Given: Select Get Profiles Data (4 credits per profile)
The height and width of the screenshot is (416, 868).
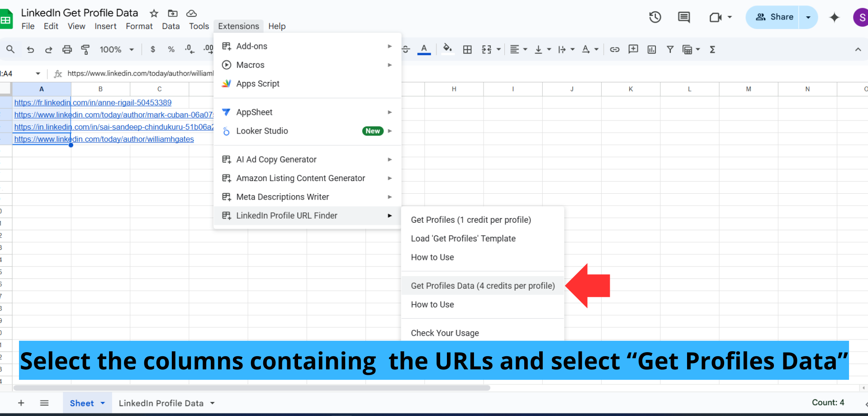Looking at the screenshot, I should (483, 286).
